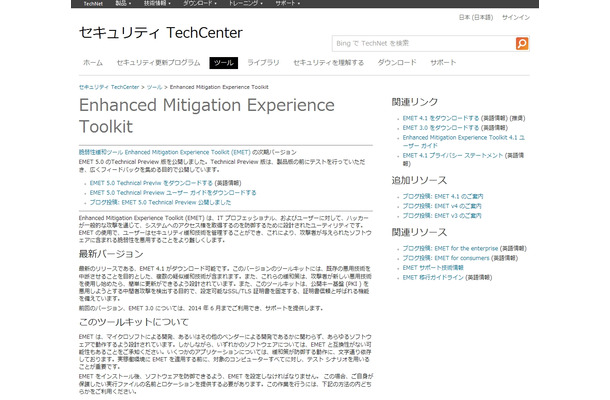Click EMET 3.0 をダウンロードする link
This screenshot has height=400, width=610.
(x=441, y=128)
